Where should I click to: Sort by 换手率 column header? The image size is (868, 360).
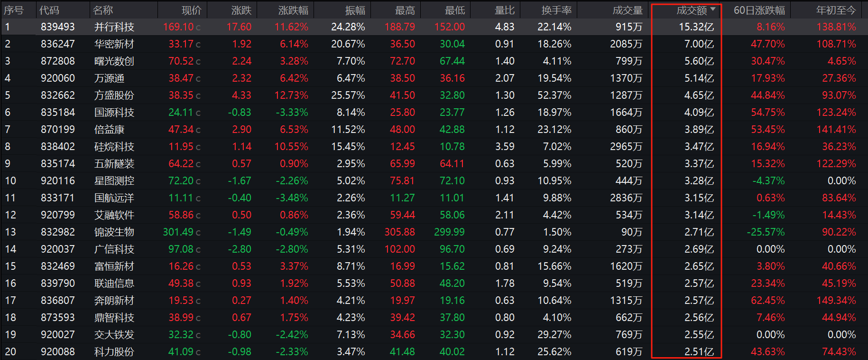click(556, 10)
